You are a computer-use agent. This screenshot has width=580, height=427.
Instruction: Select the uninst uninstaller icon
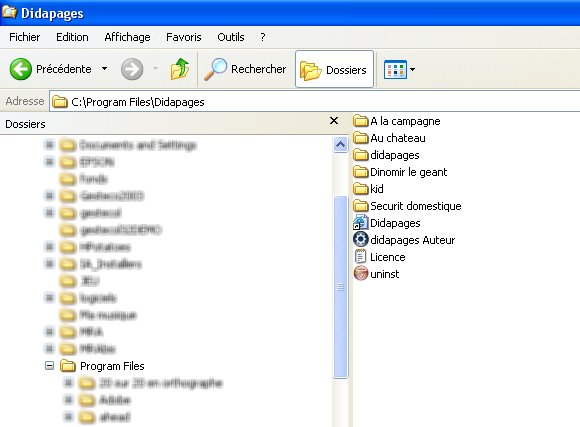pyautogui.click(x=361, y=273)
